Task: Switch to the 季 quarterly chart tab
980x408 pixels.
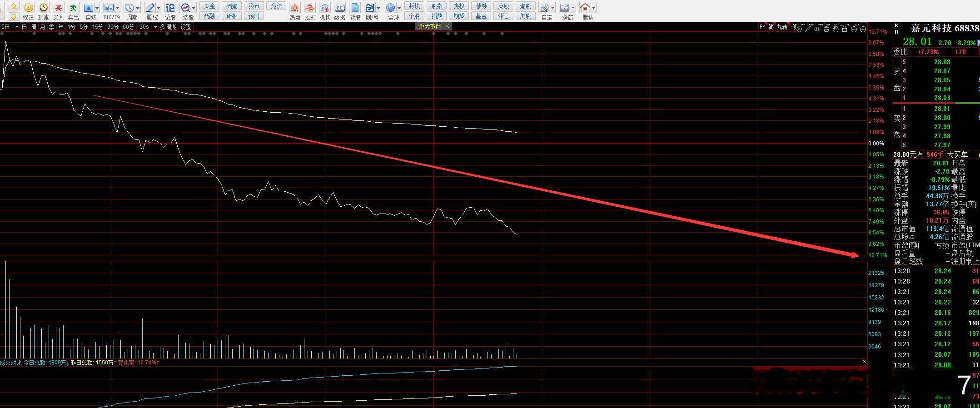Action: click(52, 27)
